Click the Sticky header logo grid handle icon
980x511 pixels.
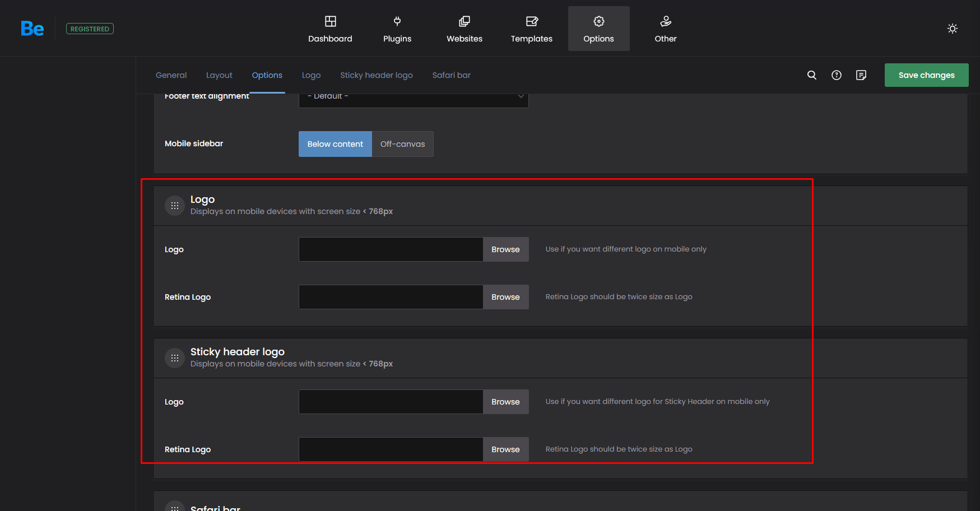click(x=175, y=358)
